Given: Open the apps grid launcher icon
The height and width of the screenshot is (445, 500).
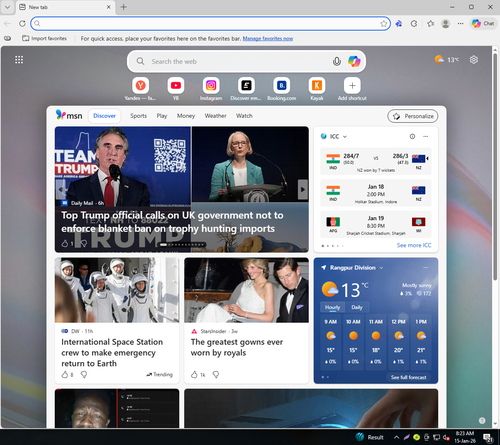Looking at the screenshot, I should 19,60.
